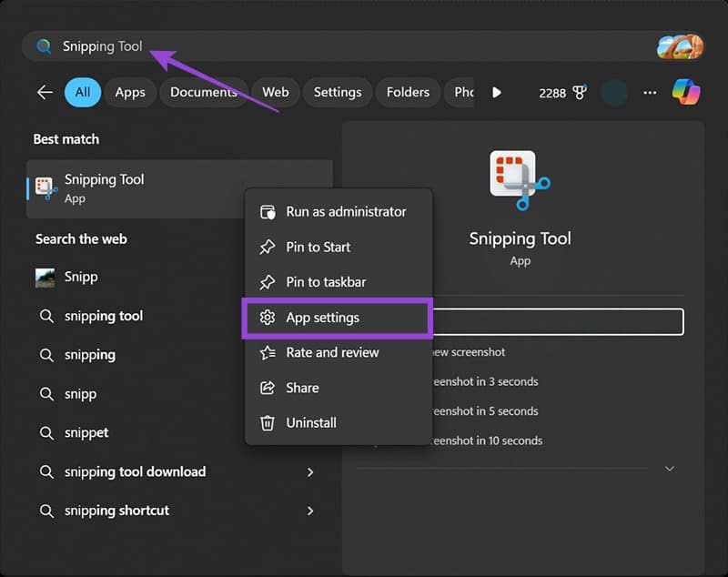The image size is (728, 577).
Task: Click the share icon in context menu
Action: [x=268, y=388]
